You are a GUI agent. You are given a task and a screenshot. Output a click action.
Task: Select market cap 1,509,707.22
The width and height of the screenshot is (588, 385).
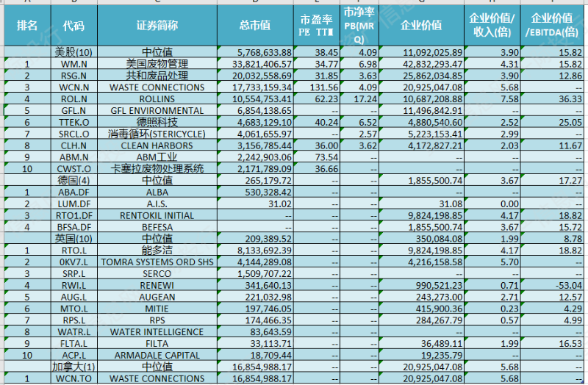click(255, 273)
